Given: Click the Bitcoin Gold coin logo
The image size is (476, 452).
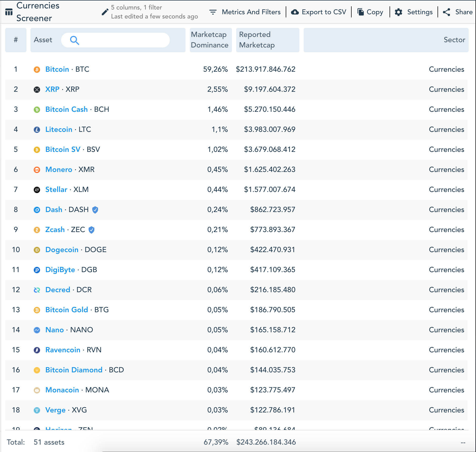Looking at the screenshot, I should coord(37,310).
